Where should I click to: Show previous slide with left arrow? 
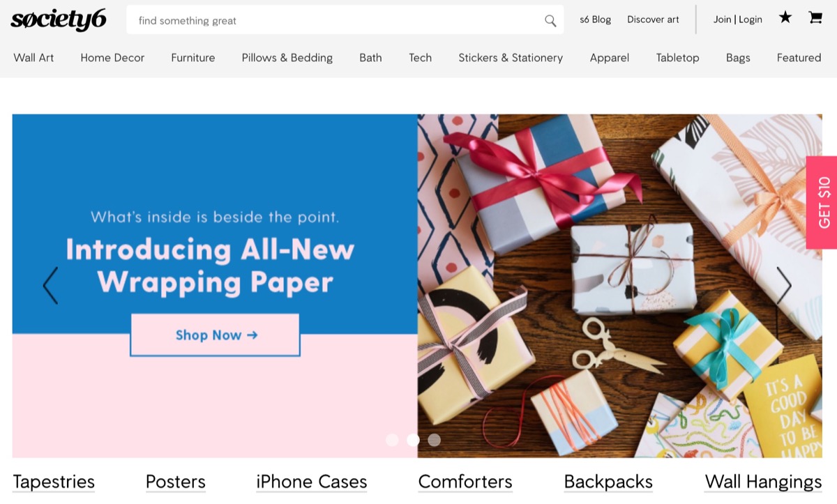click(x=50, y=285)
